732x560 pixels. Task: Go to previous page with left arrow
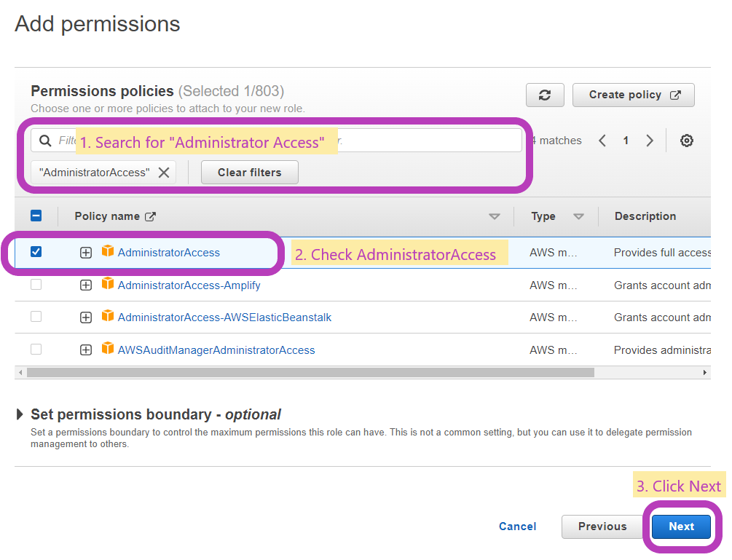click(602, 141)
